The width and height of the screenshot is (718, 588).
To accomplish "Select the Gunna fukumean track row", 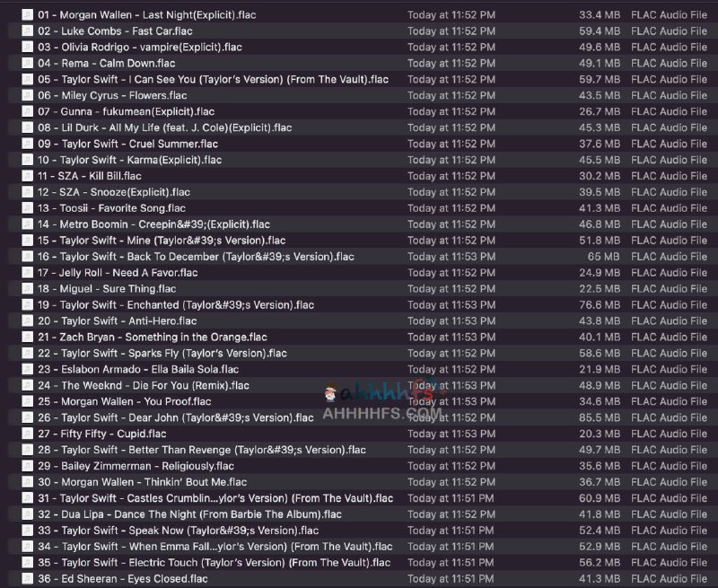I will tap(126, 112).
